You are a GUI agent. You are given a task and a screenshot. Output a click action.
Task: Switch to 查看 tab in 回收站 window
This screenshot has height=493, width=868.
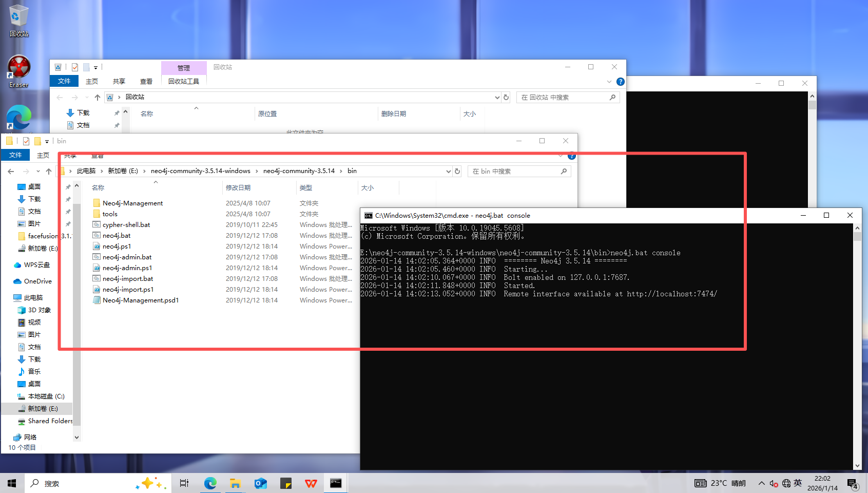(x=146, y=81)
